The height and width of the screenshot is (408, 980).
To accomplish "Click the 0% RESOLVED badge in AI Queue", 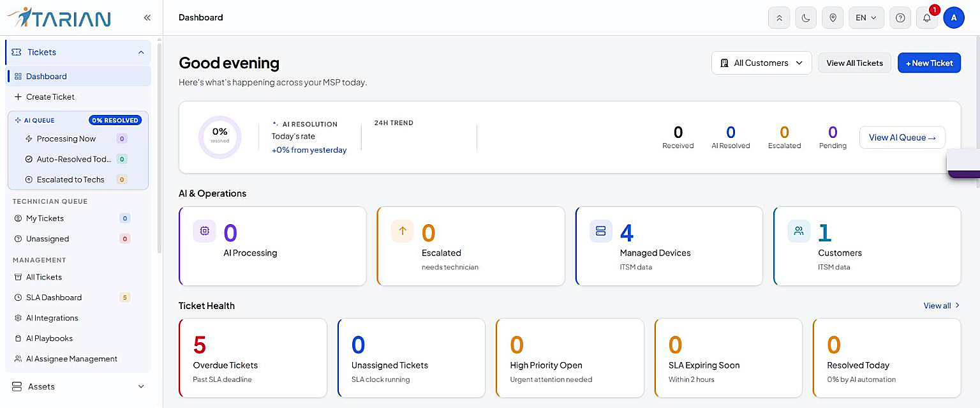I will coord(115,120).
